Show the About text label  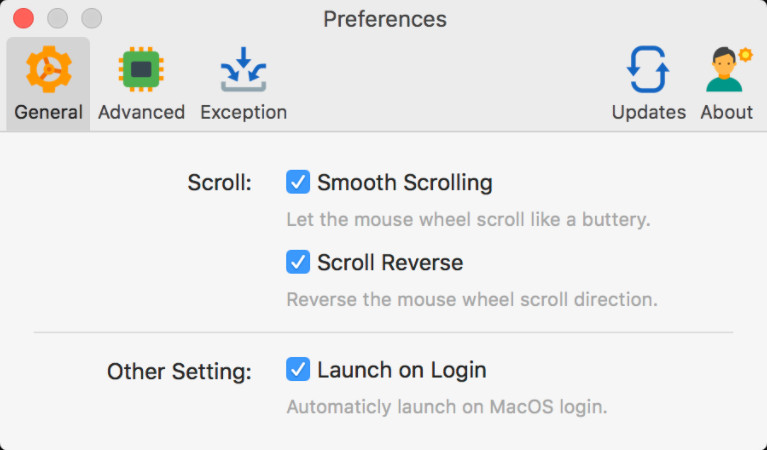726,112
